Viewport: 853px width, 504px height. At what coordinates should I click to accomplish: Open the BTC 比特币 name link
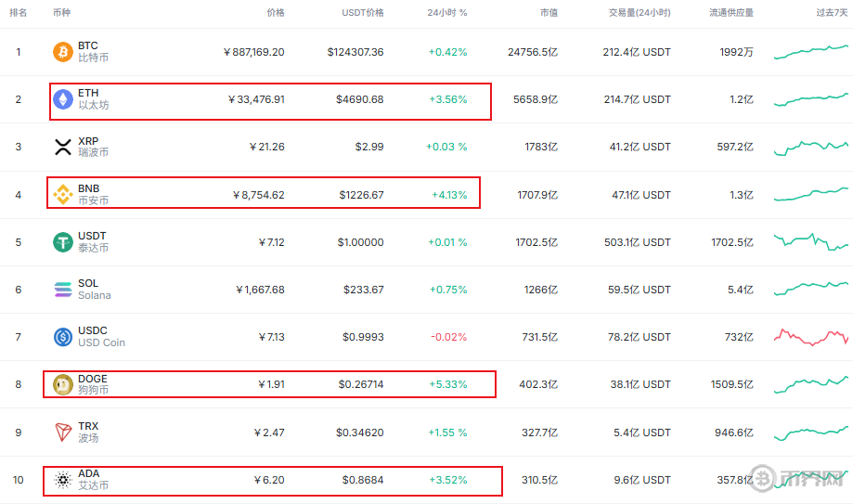(92, 51)
